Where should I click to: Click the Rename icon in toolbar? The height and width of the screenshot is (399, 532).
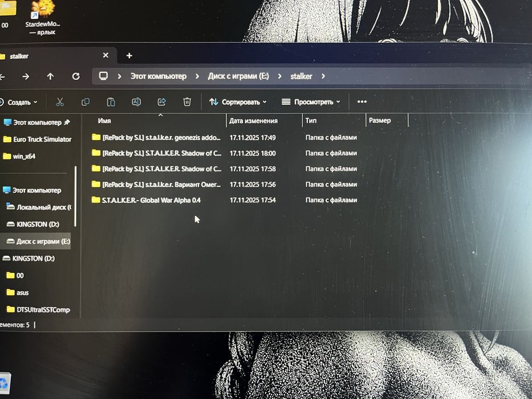pos(136,102)
